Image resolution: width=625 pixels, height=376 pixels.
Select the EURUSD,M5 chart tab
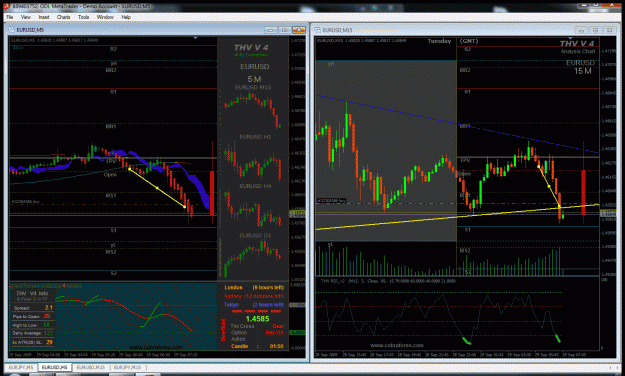[x=55, y=367]
